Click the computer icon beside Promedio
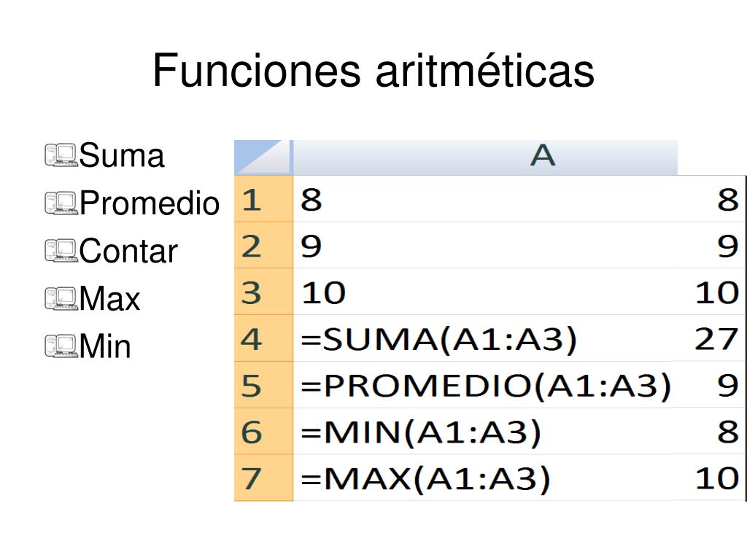This screenshot has width=747, height=560. (x=61, y=203)
